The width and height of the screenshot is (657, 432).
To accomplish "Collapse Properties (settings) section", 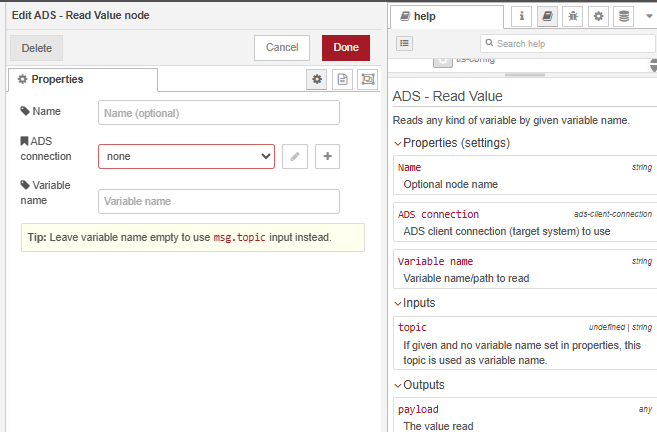I will (x=452, y=143).
